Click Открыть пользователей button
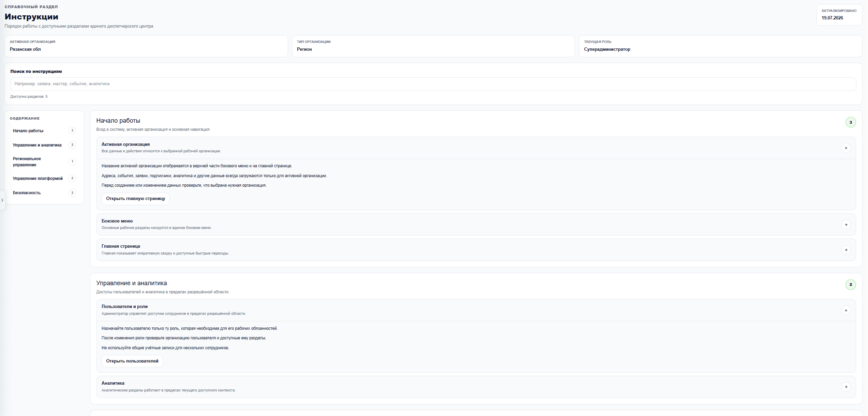Screen dimensions: 868x416 132,361
